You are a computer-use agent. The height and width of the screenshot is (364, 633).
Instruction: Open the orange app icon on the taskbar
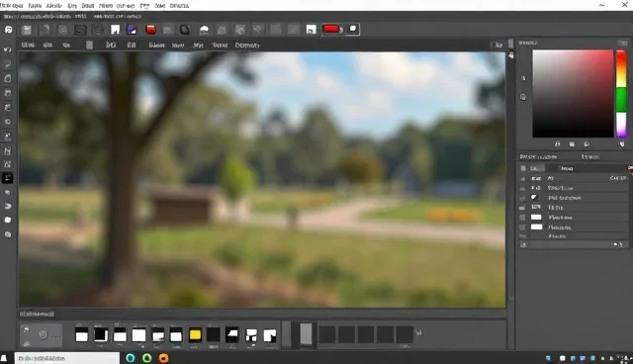(163, 358)
